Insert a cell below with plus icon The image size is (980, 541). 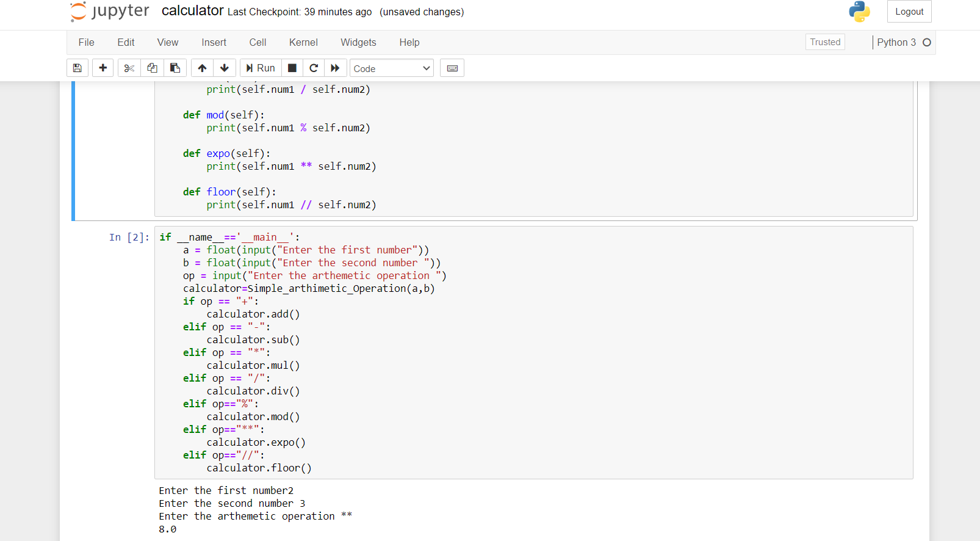tap(103, 68)
